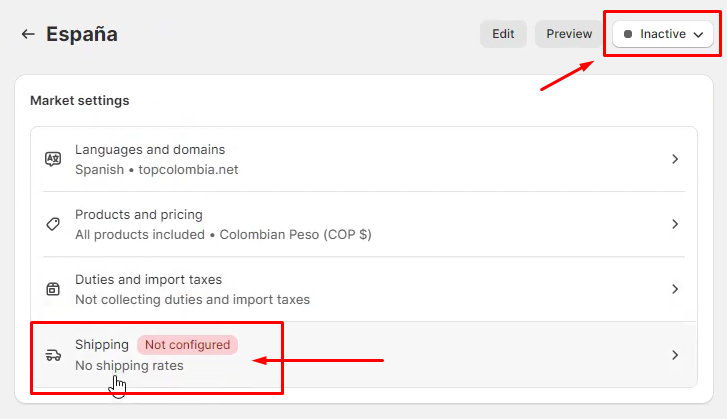This screenshot has width=727, height=419.
Task: Open the Inactive status dropdown
Action: 663,34
